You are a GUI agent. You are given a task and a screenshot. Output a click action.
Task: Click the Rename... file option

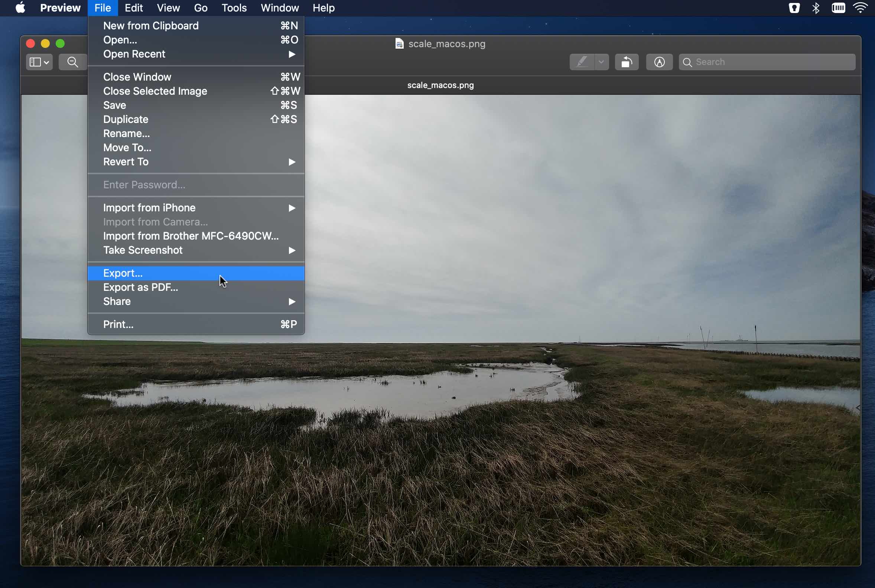(126, 133)
